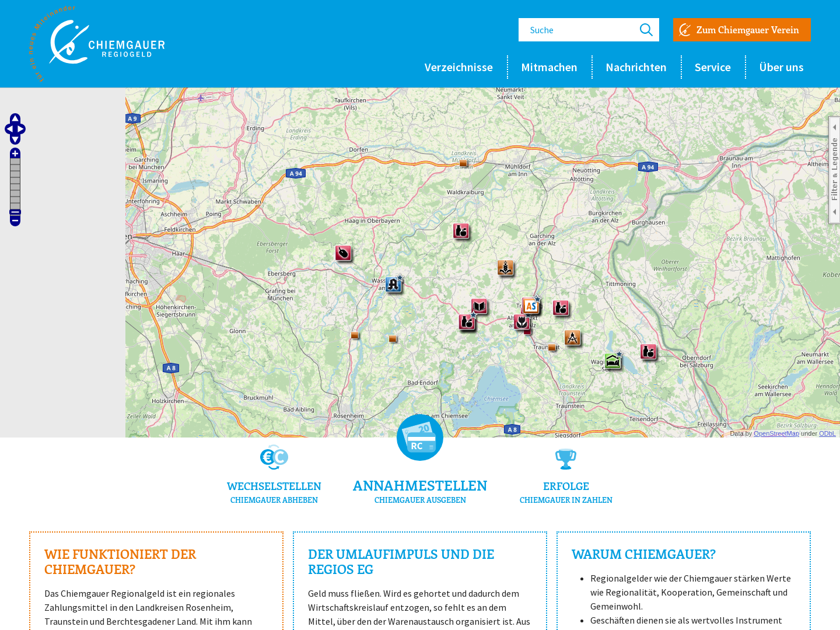Pan the map upward with the arrow control
This screenshot has height=630, width=840.
pyautogui.click(x=15, y=118)
